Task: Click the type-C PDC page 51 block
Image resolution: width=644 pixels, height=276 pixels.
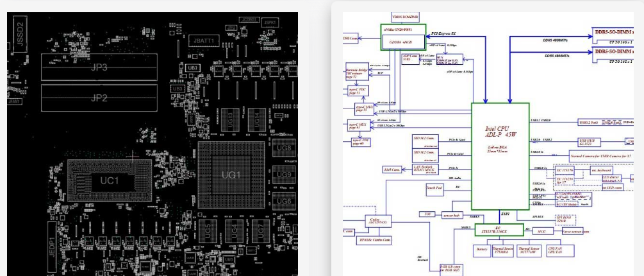Action: pos(358,91)
